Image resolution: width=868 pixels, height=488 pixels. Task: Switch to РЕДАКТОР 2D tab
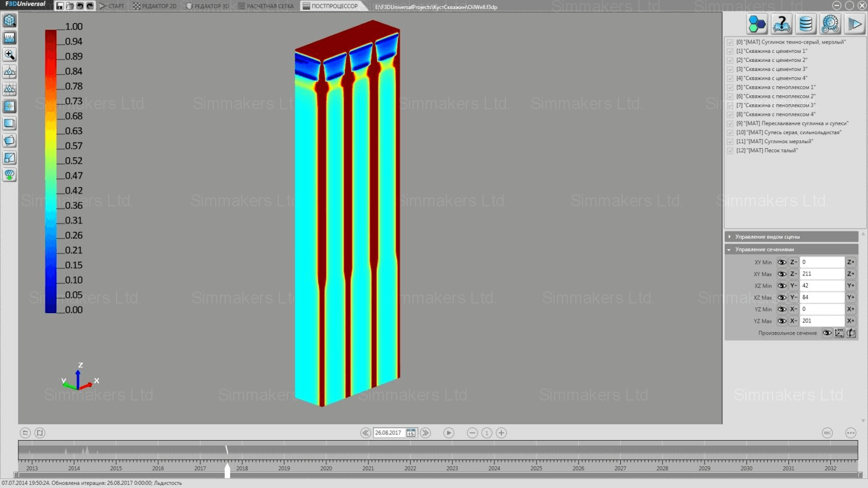155,6
